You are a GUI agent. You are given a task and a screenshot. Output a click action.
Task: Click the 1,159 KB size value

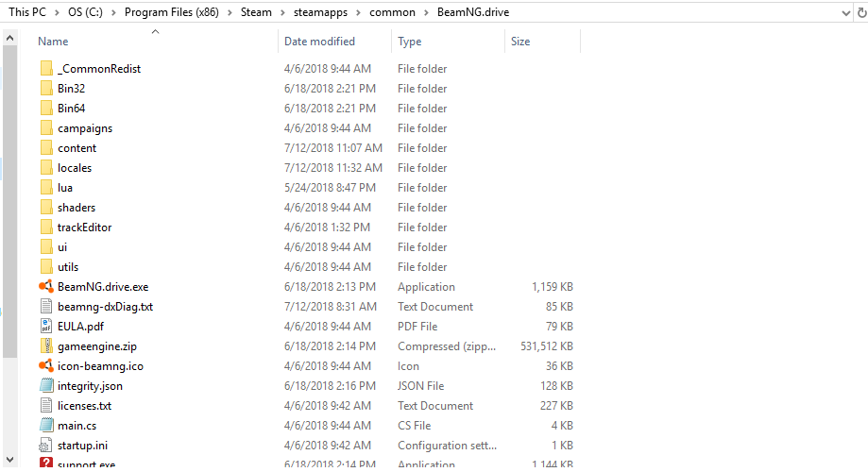tap(552, 287)
